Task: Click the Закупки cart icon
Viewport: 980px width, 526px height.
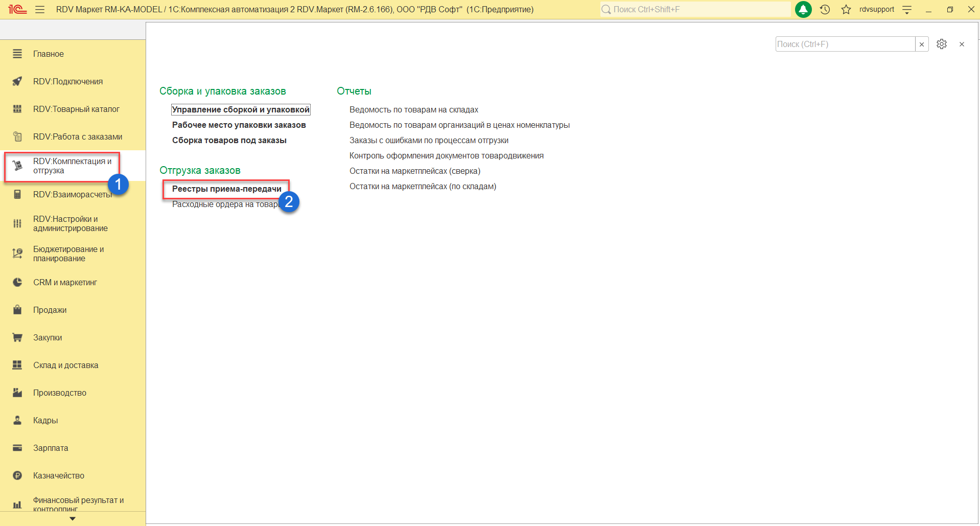Action: coord(17,337)
